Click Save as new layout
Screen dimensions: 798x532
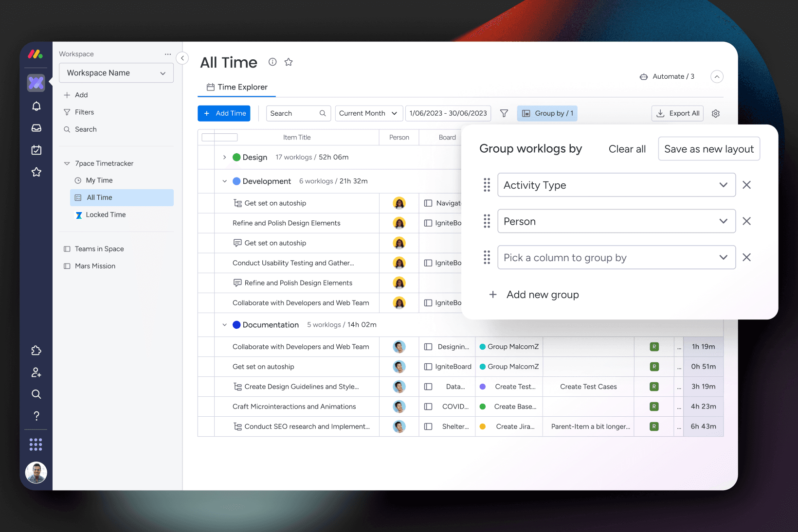pyautogui.click(x=708, y=149)
